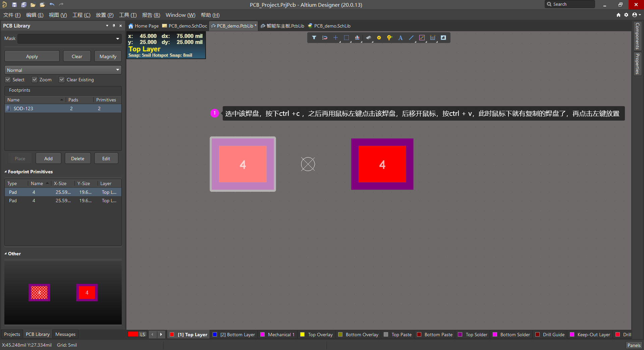The image size is (644, 350).
Task: Click the Redo arrow icon
Action: tap(61, 5)
